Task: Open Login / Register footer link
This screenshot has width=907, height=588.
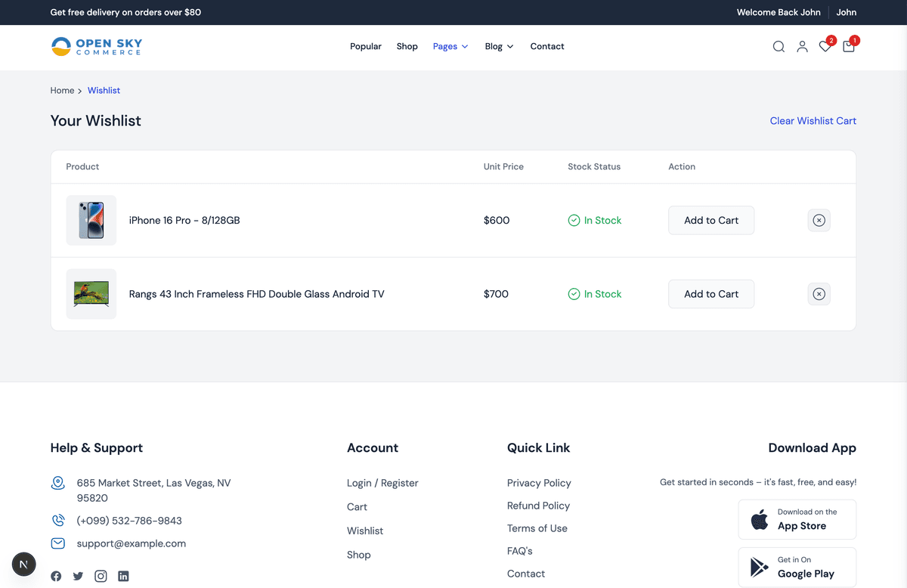Action: click(x=382, y=483)
